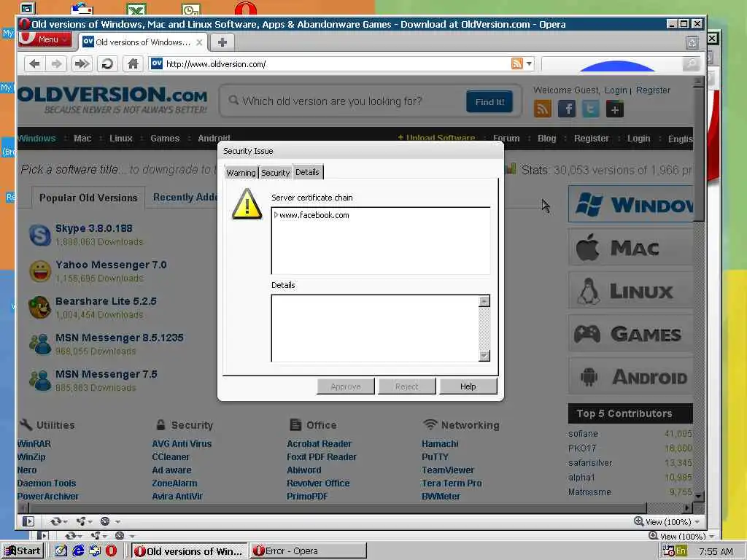
Task: Open the Windows Start button
Action: (x=23, y=551)
